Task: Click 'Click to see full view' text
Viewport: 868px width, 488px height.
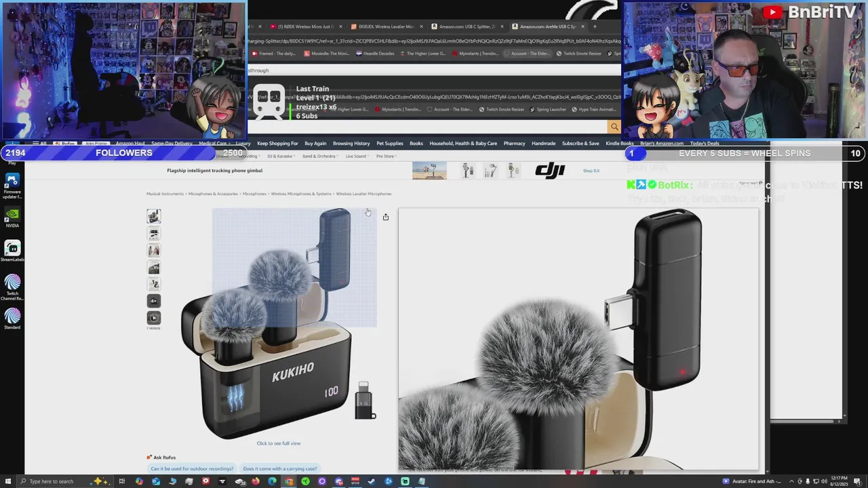Action: tap(279, 443)
